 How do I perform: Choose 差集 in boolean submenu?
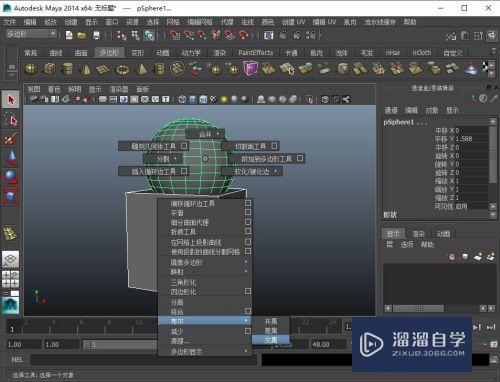[x=271, y=330]
